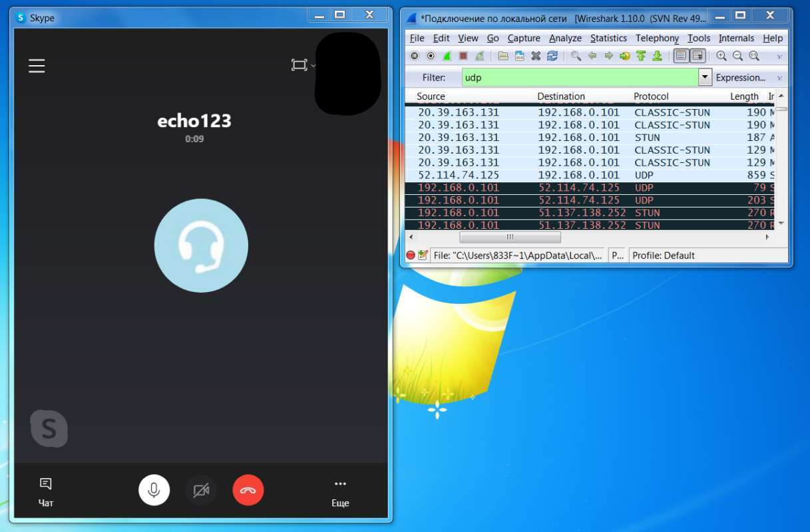Open the Чат panel in Skype
Image resolution: width=810 pixels, height=532 pixels.
point(45,491)
